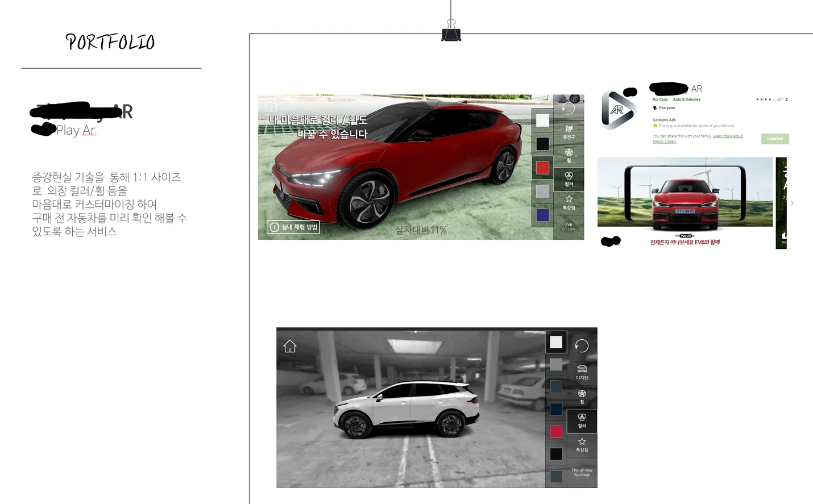Open 컬러 color tab in Sportage screen

(x=582, y=420)
